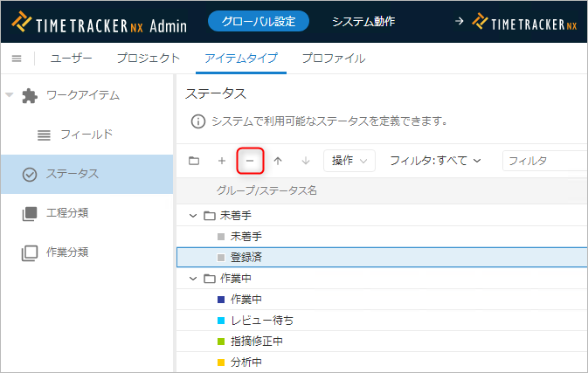Click the light blue レビュー待ち color swatch

click(x=221, y=321)
